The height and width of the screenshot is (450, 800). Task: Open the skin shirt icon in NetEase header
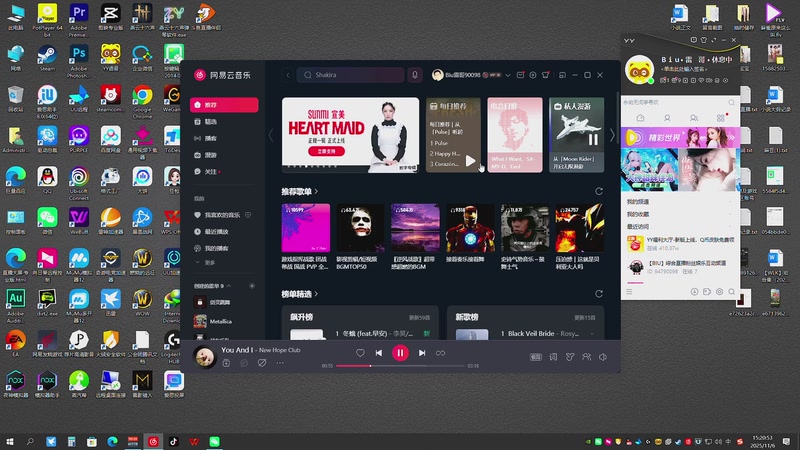tap(545, 75)
